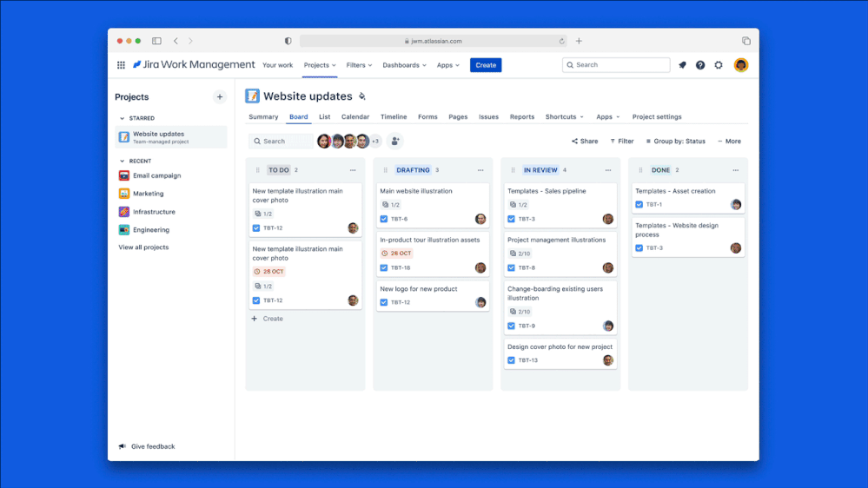Click the browser address bar

pyautogui.click(x=434, y=41)
